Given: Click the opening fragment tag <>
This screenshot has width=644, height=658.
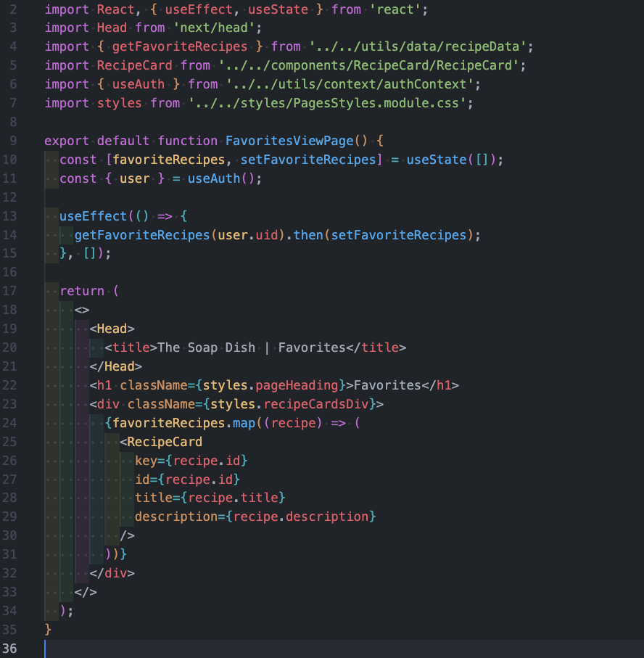Looking at the screenshot, I should [x=82, y=310].
